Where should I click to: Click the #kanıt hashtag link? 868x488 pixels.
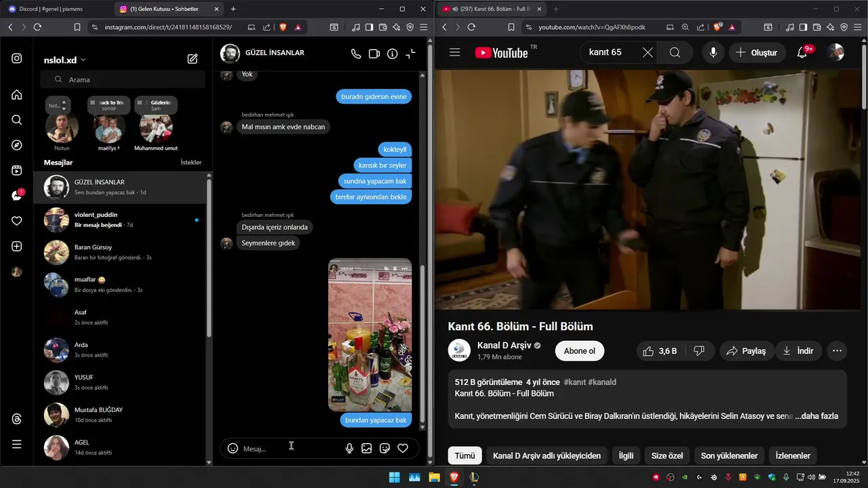(x=574, y=382)
